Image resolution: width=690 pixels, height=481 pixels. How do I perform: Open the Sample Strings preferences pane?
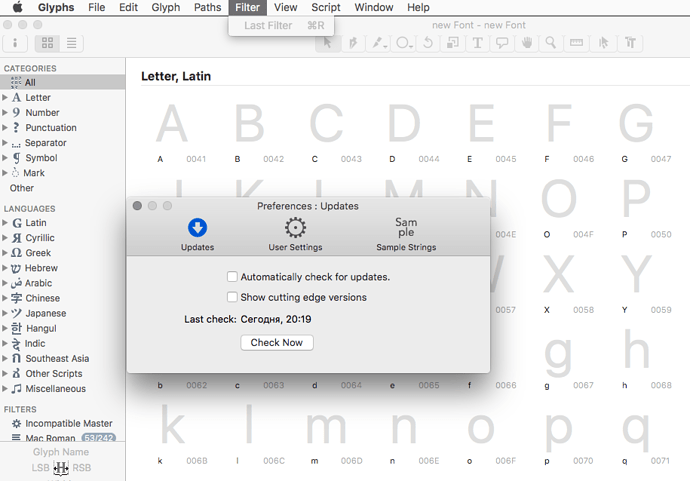coord(406,235)
